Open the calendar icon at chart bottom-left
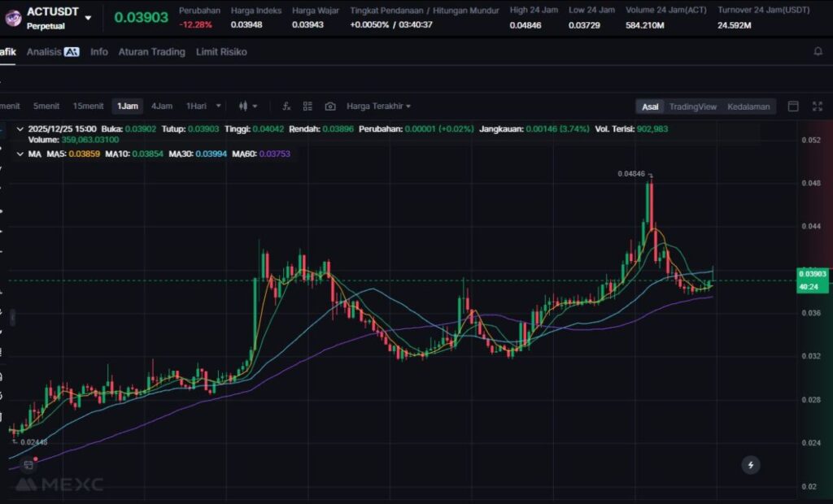The height and width of the screenshot is (504, 833). [28, 465]
